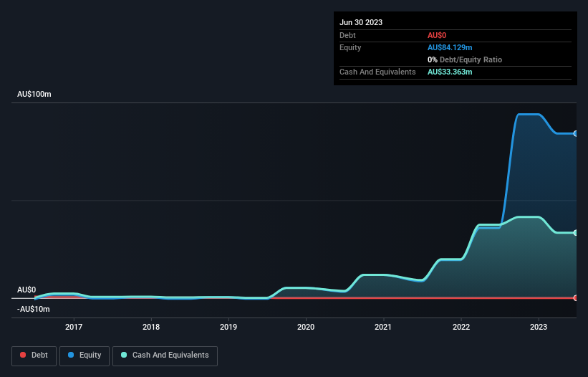Click the 2020 x-axis label

click(x=306, y=327)
